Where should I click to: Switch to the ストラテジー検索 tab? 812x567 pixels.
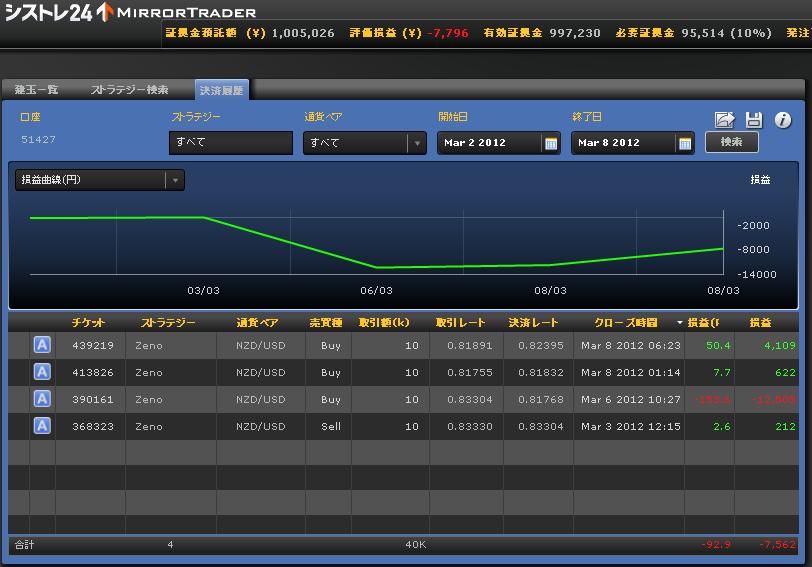click(130, 90)
